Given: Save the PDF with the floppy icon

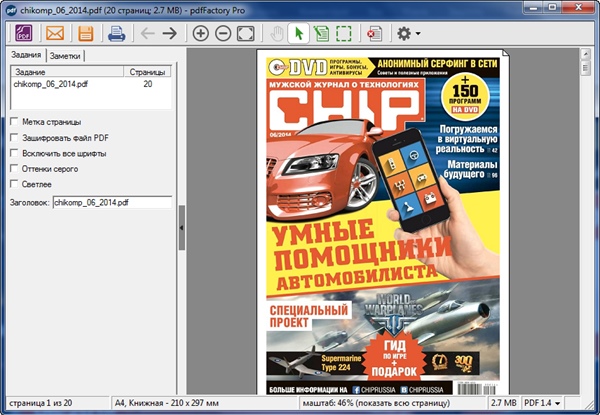Looking at the screenshot, I should point(85,33).
